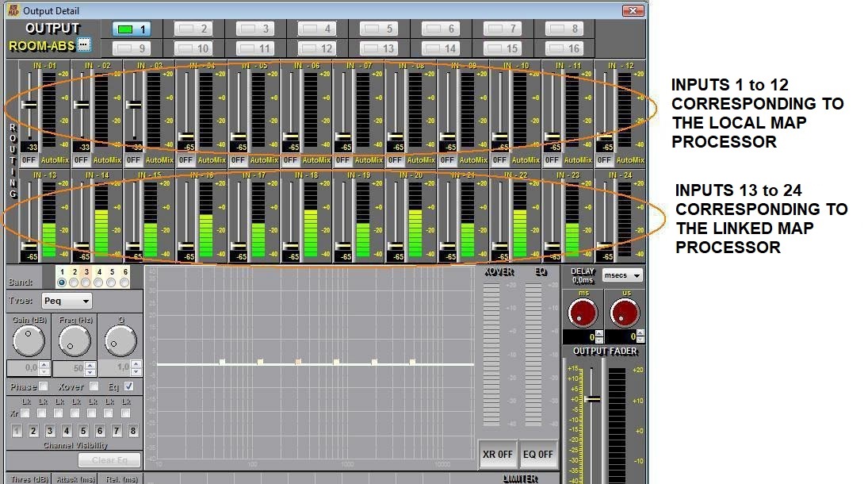Enable the Phase checkbox
868x484 pixels.
click(44, 386)
